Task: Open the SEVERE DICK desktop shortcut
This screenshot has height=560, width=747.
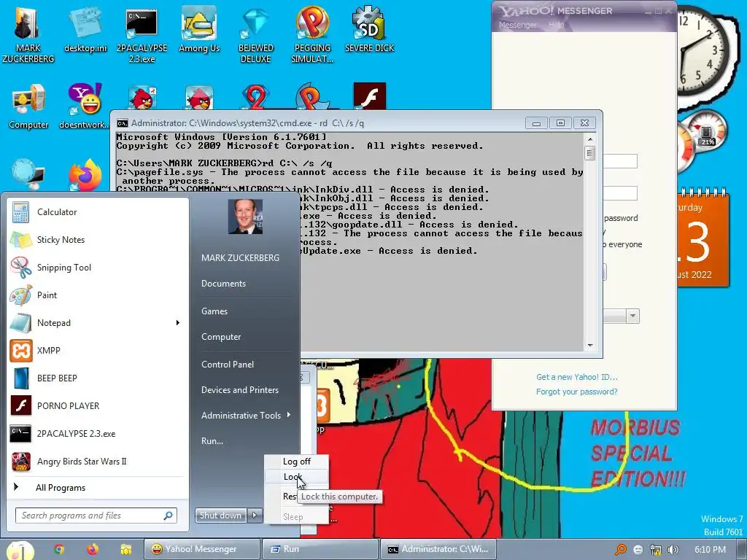Action: coord(369,29)
